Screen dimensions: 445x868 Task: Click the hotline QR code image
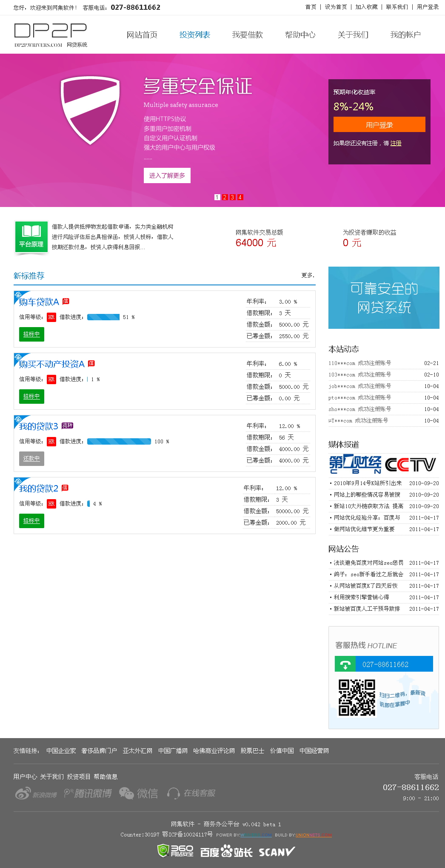pos(357,698)
